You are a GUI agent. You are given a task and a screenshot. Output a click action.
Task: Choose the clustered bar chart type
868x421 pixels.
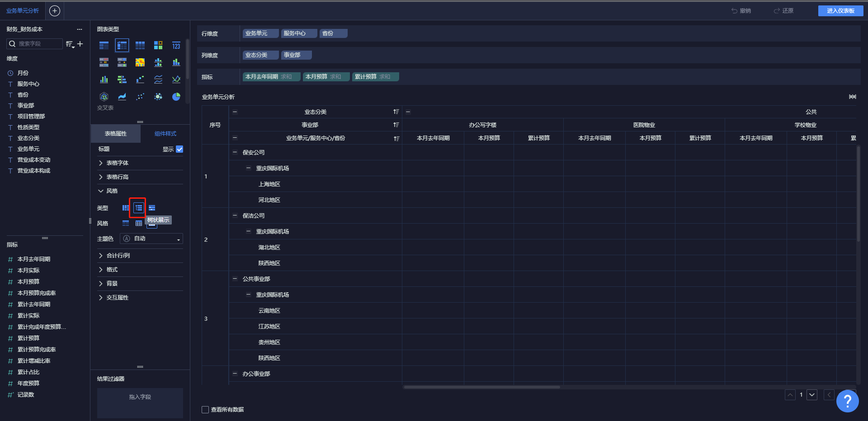(x=104, y=80)
